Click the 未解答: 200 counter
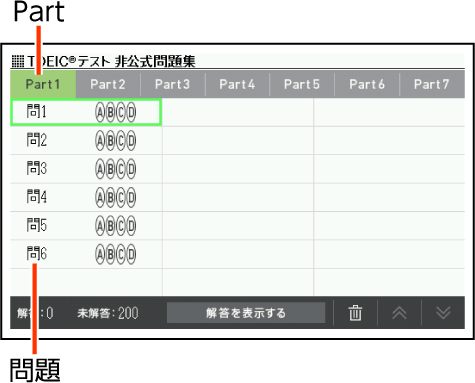Screen dimensions: 475x383 tap(108, 313)
